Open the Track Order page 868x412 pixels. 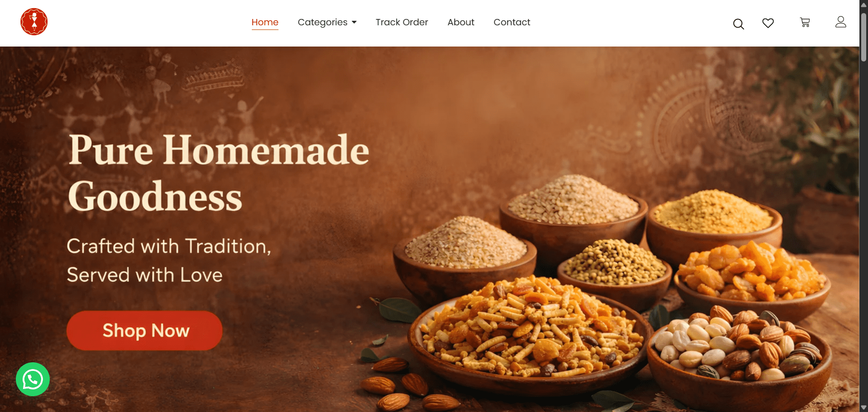click(401, 22)
